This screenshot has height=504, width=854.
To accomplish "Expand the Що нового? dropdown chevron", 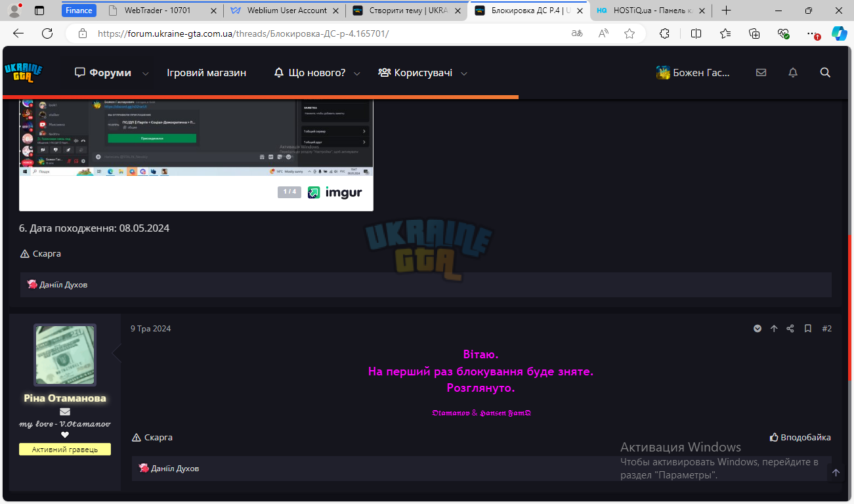I will (x=357, y=73).
